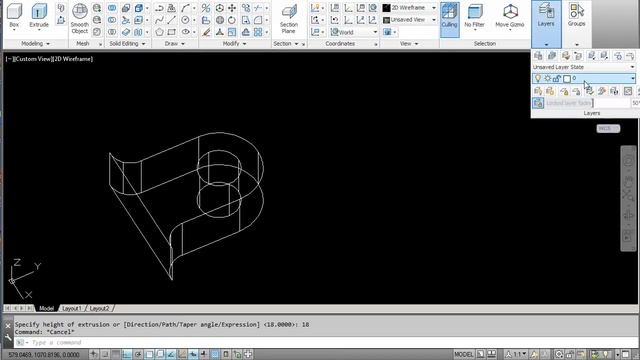Switch to the Layout1 tab
The height and width of the screenshot is (360, 640).
pyautogui.click(x=72, y=308)
